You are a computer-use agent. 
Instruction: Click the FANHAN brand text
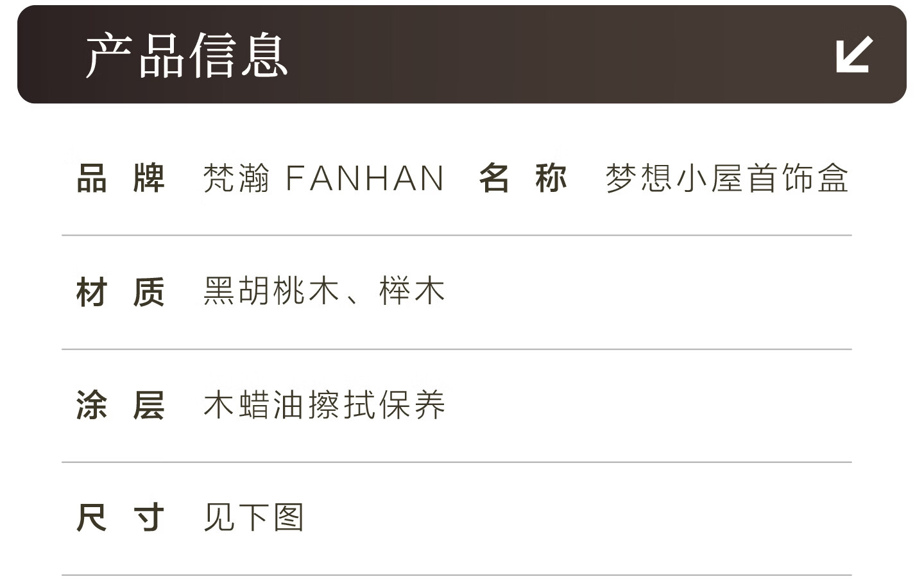point(364,178)
